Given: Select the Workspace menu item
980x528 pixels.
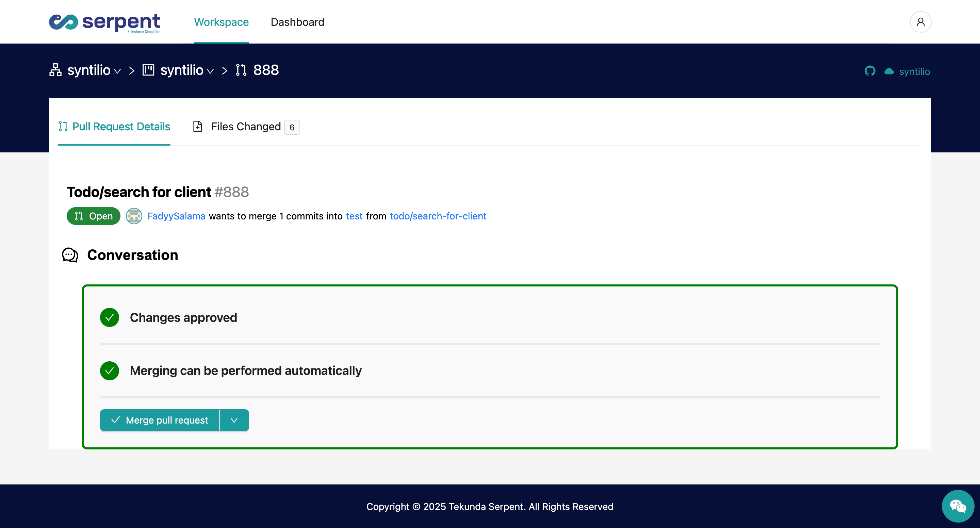Looking at the screenshot, I should [x=221, y=22].
